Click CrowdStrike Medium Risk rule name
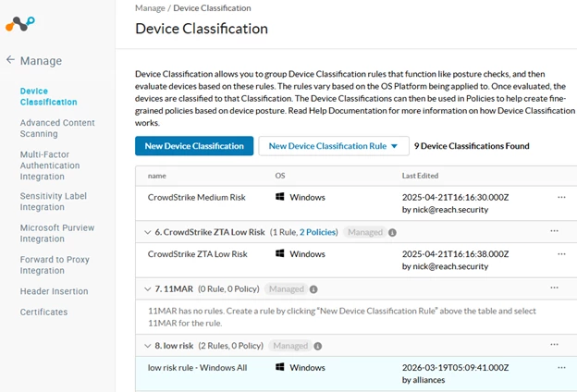 (197, 197)
